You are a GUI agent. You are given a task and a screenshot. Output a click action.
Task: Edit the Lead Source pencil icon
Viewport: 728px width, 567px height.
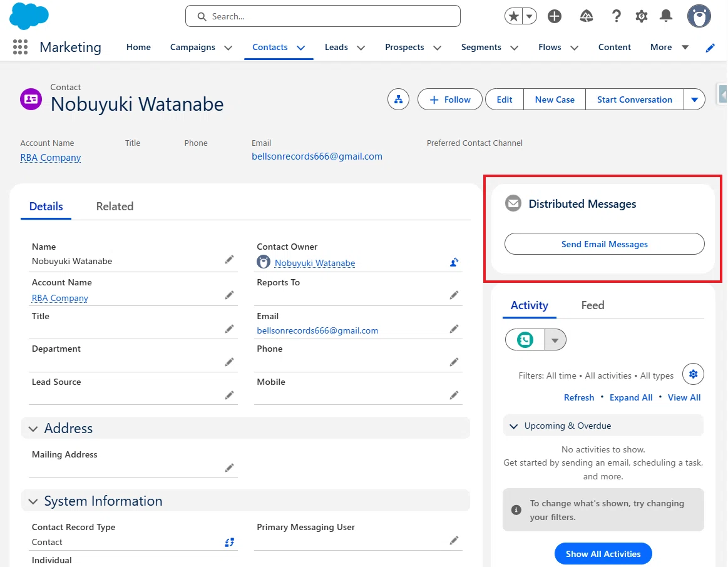[x=229, y=396]
